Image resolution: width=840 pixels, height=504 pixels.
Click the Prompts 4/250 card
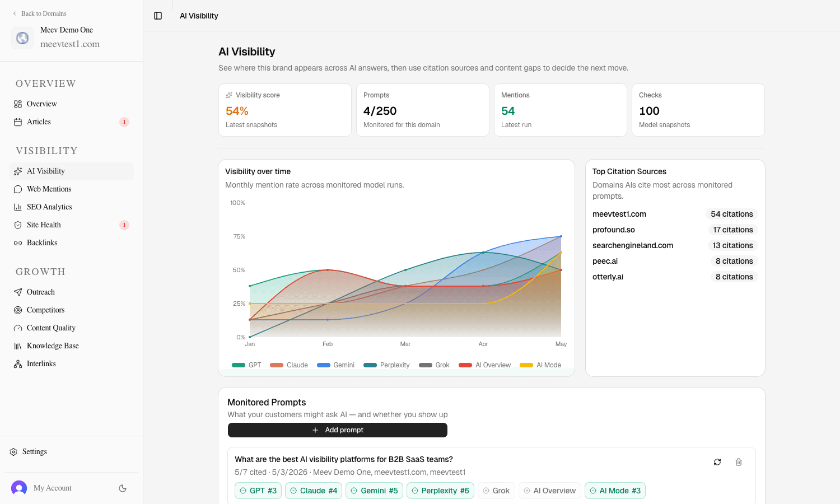(423, 110)
